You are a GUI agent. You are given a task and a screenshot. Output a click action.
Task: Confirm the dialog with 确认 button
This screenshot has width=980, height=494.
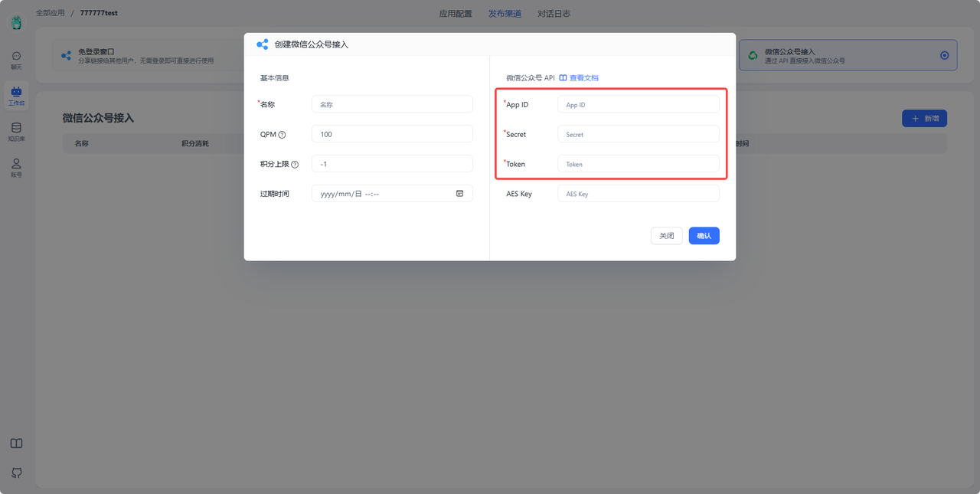pos(704,235)
